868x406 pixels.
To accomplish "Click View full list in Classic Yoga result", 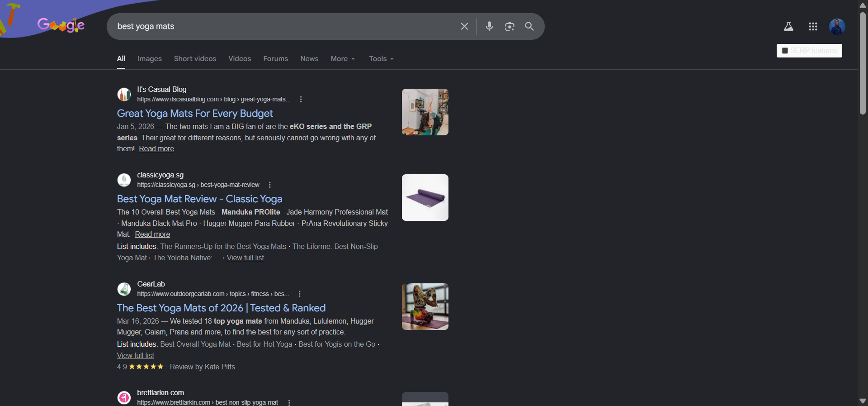I will point(245,258).
